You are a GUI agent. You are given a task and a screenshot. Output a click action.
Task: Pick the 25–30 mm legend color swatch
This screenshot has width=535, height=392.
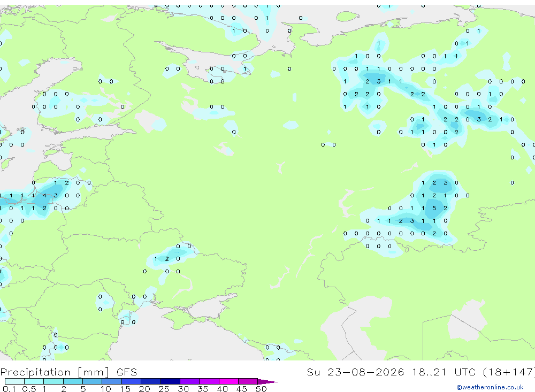(170, 381)
